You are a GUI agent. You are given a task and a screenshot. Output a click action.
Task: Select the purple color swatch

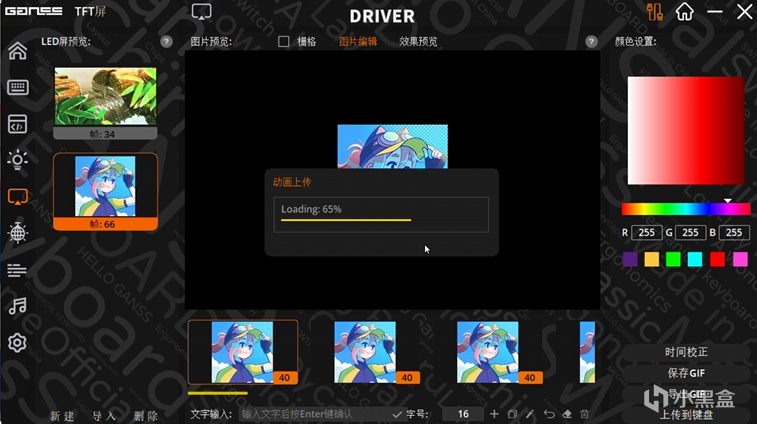click(630, 259)
